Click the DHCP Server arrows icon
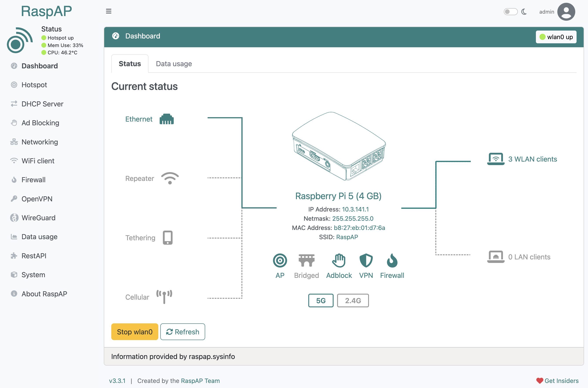 [14, 104]
